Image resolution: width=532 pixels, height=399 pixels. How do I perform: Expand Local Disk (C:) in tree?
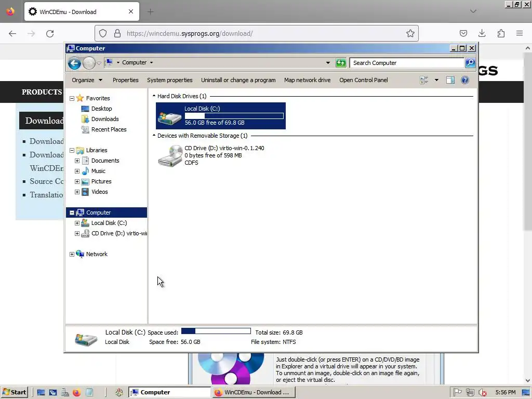point(77,223)
